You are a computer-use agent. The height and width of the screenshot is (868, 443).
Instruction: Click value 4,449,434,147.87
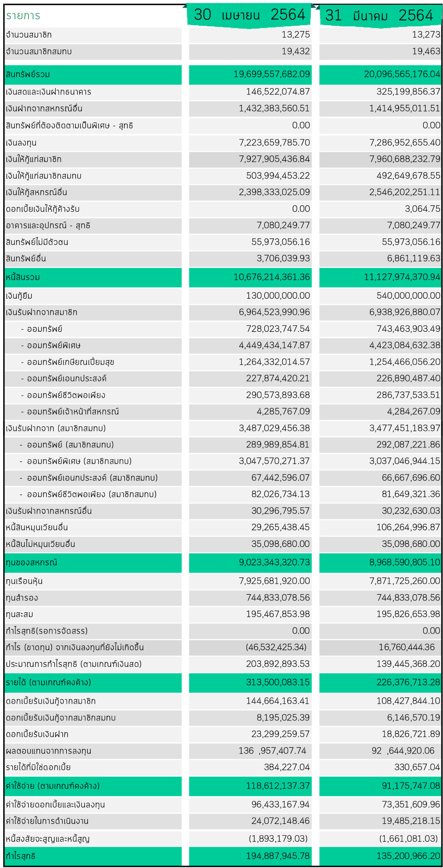point(274,345)
